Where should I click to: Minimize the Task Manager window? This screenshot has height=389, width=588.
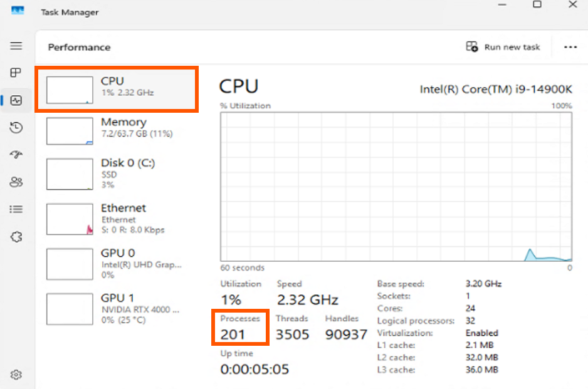point(502,4)
